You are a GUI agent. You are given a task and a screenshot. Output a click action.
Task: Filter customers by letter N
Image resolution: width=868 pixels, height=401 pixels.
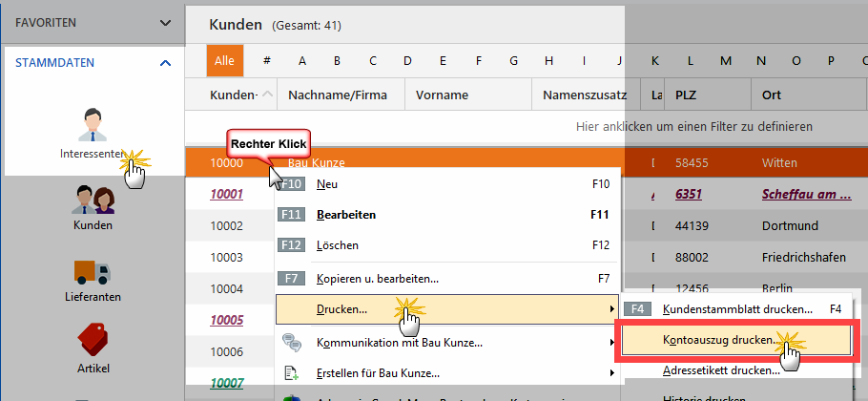pyautogui.click(x=761, y=61)
